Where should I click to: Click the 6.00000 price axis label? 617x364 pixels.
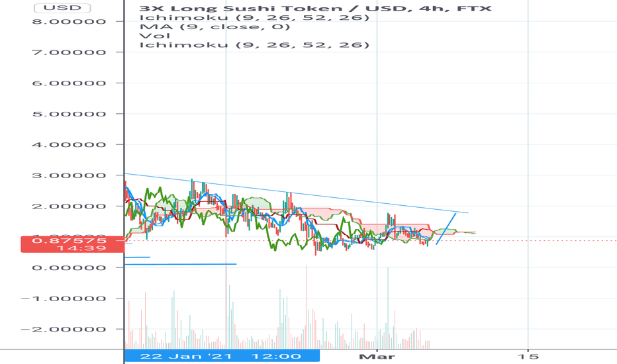(x=70, y=83)
